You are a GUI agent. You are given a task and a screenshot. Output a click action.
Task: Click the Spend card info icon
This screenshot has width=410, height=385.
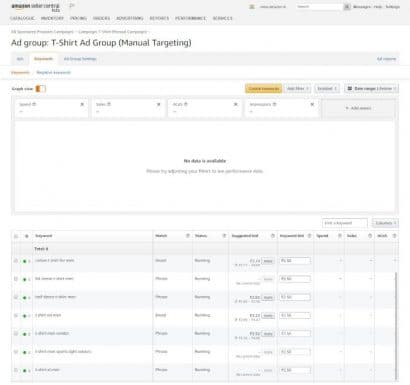(34, 104)
